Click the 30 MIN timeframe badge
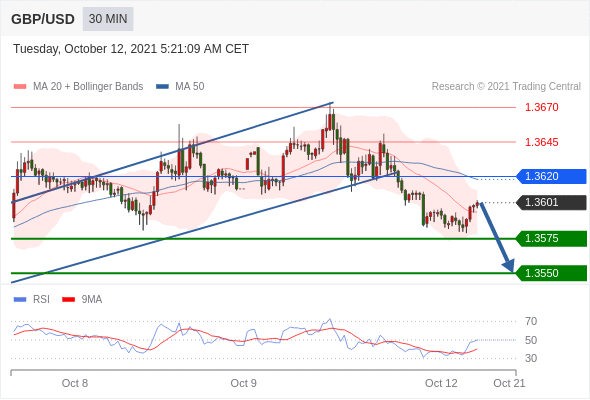This screenshot has width=590, height=400. 108,19
